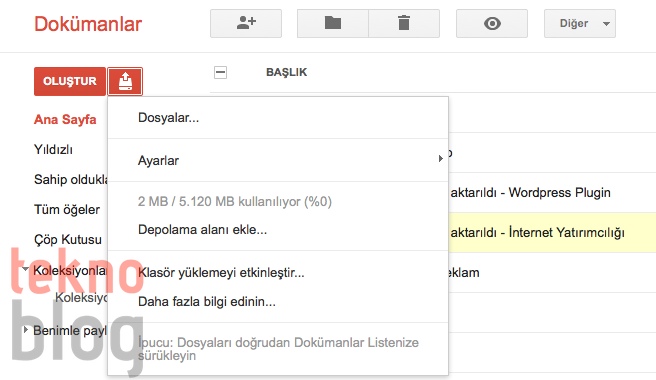
Task: Expand the Benimle paylaşılan tree arrow
Action: (26, 330)
